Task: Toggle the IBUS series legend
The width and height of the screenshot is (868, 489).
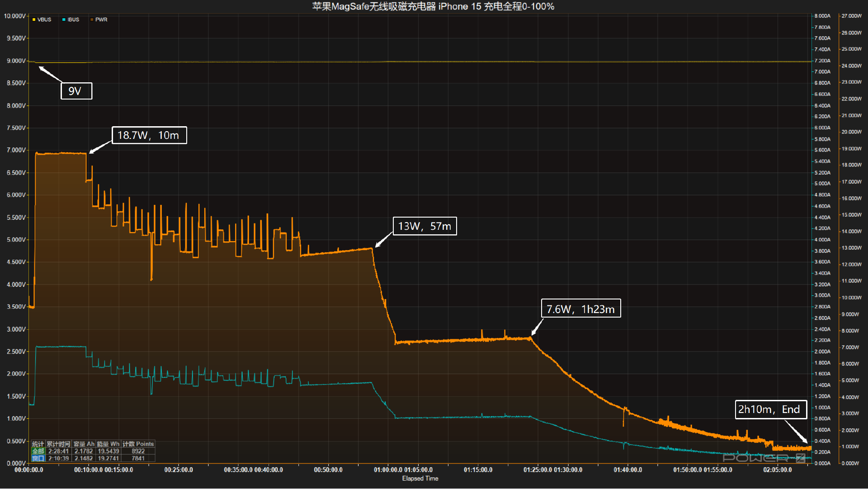Action: point(73,19)
